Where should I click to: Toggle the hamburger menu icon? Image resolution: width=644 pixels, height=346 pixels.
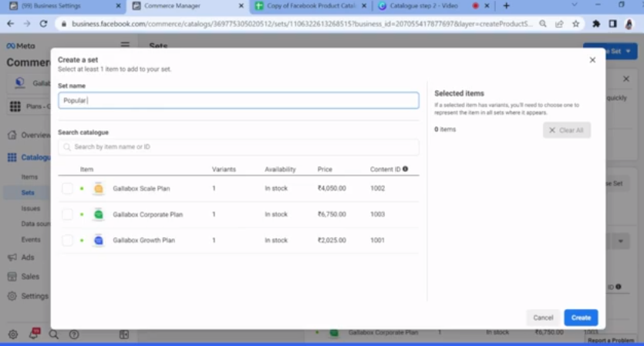point(125,45)
